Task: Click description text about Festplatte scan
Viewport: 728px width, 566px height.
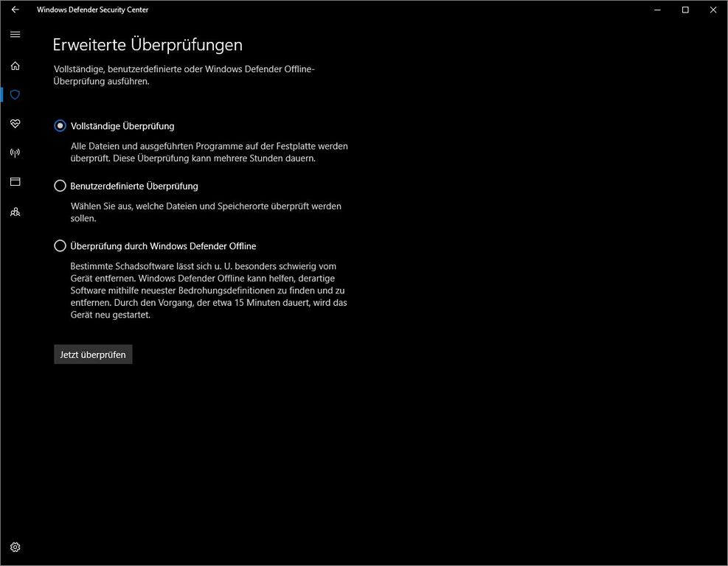Action: click(x=209, y=152)
